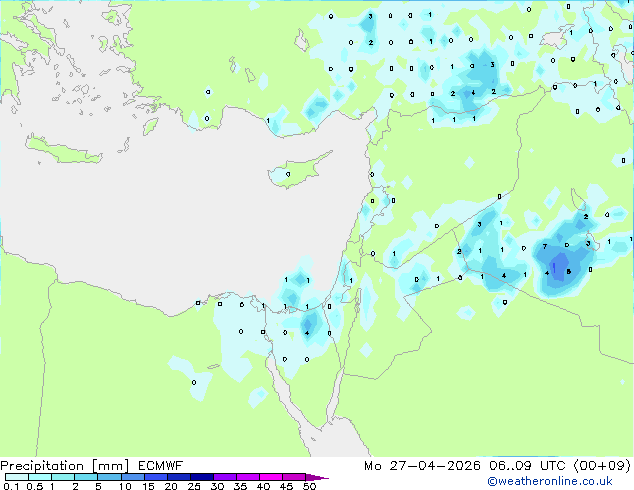Image resolution: width=634 pixels, height=490 pixels.
Task: Select the 'Precipitation [mm]' title text
Action: pos(64,466)
